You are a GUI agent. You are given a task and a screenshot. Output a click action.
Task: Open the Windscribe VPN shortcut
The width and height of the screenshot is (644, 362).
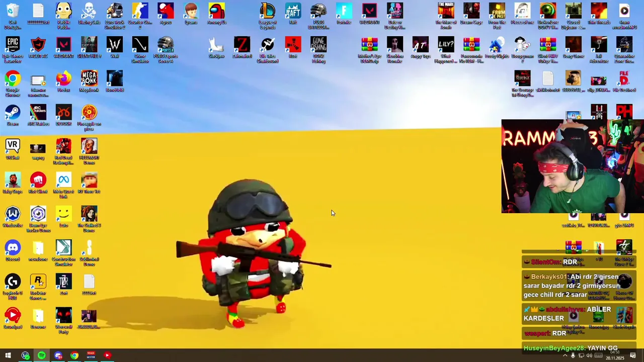13,217
